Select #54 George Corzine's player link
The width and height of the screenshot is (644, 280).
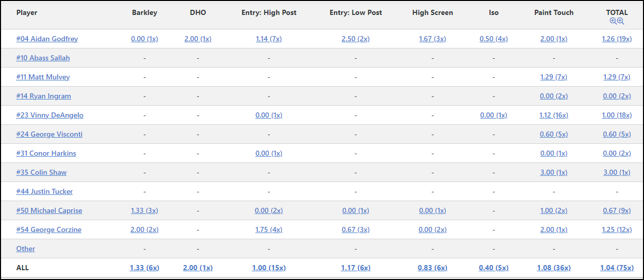point(48,229)
